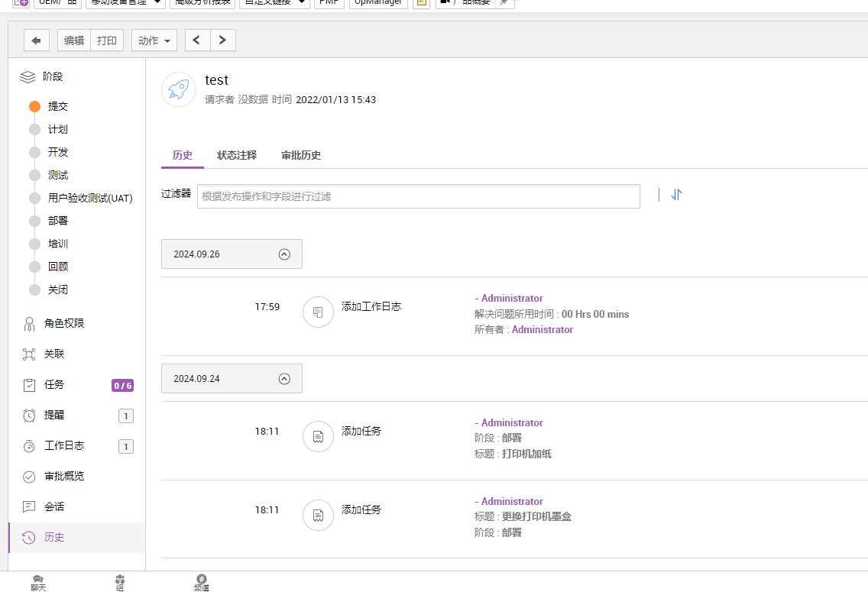This screenshot has height=592, width=868.
Task: Select the 测试 stage in the sidebar
Action: coord(58,175)
